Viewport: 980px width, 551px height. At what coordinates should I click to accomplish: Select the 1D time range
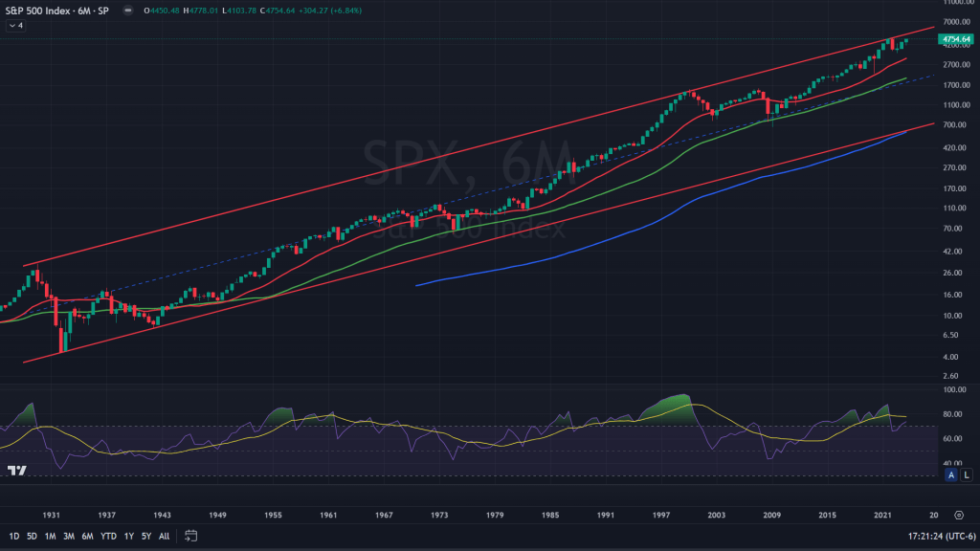13,535
